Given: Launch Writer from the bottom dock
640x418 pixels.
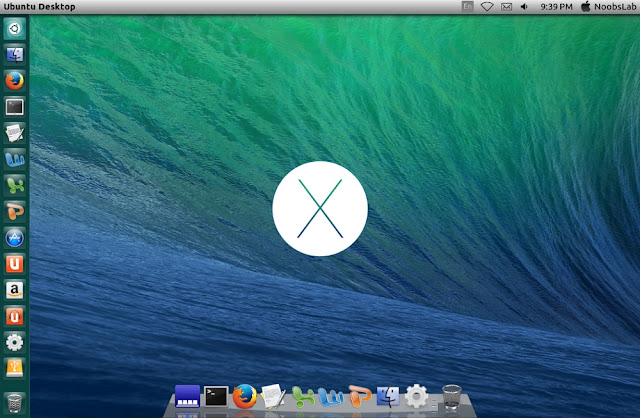Looking at the screenshot, I should coord(331,397).
